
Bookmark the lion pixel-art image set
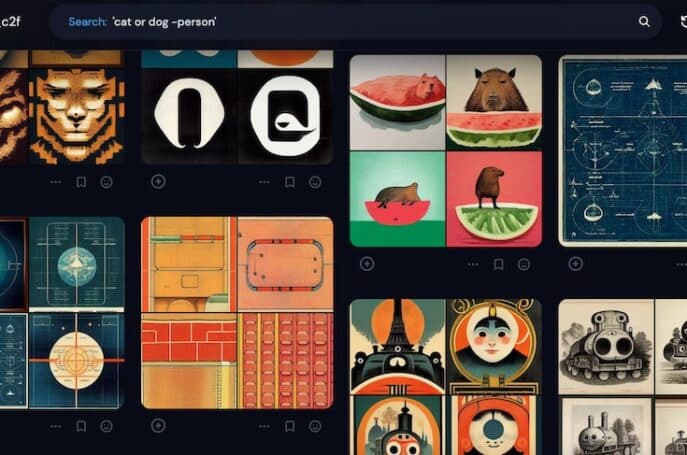coord(81,182)
